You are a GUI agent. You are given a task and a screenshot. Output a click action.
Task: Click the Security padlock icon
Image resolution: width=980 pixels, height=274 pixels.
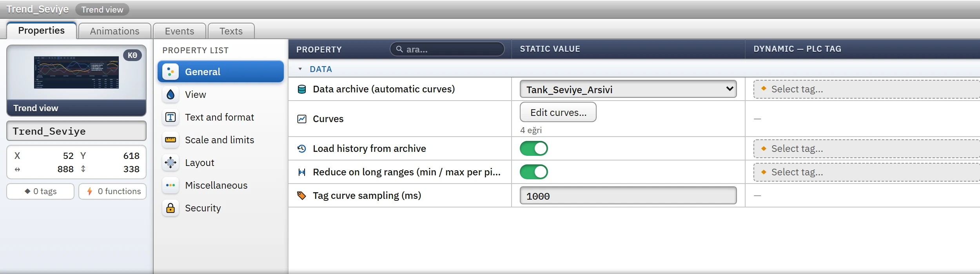[x=171, y=208]
